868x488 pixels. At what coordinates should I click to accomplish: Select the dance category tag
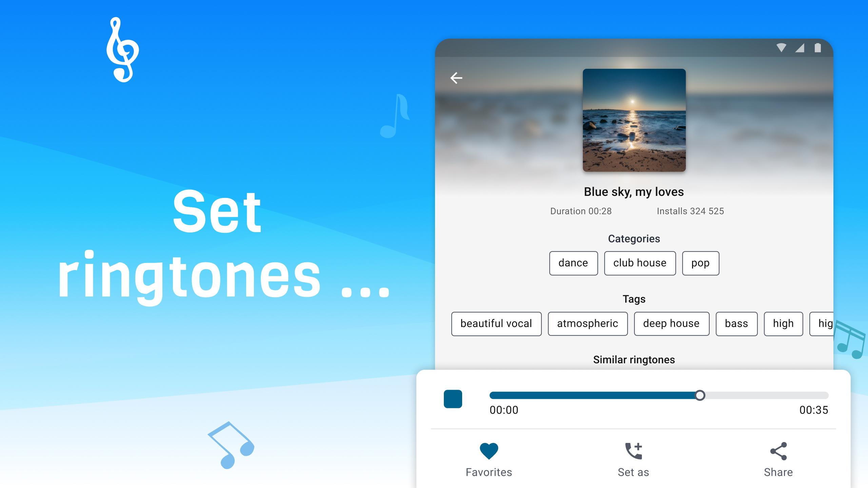(x=573, y=263)
